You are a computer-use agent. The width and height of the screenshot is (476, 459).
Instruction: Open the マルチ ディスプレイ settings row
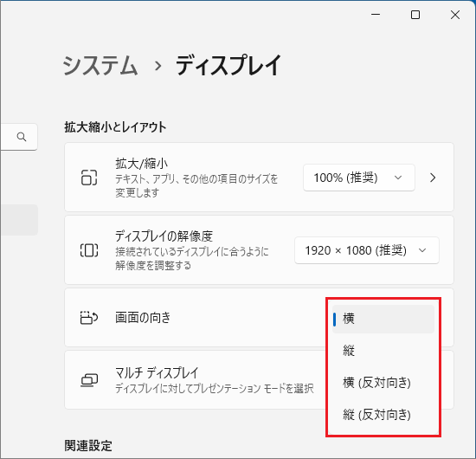point(259,379)
